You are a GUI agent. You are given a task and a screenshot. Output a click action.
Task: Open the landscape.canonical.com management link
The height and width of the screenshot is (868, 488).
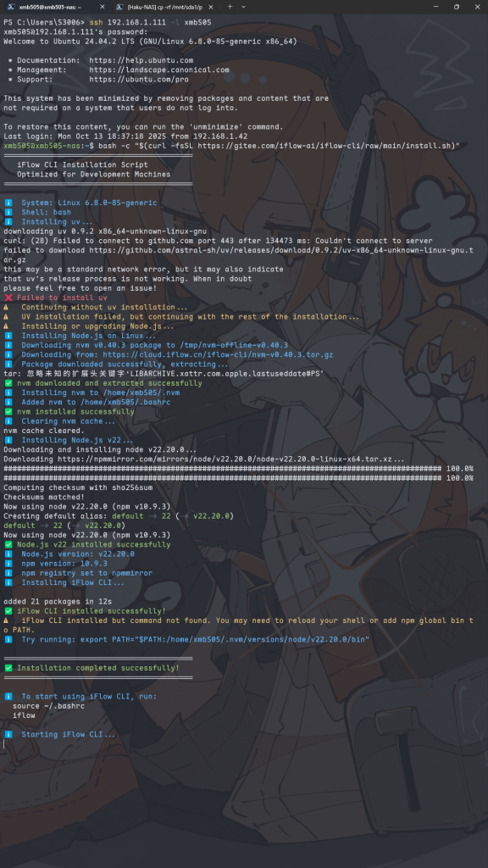[158, 70]
